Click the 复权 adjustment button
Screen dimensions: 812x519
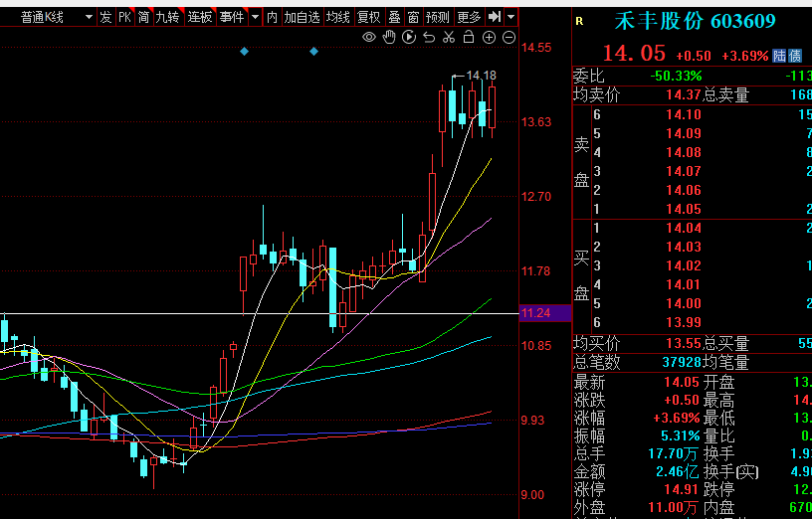(369, 18)
